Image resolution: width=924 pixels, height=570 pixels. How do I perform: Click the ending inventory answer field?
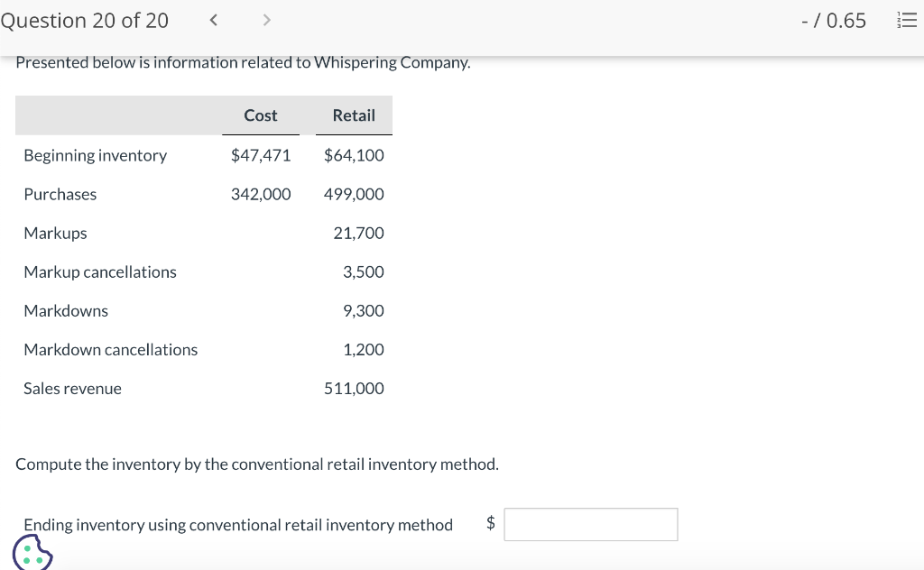(x=591, y=524)
